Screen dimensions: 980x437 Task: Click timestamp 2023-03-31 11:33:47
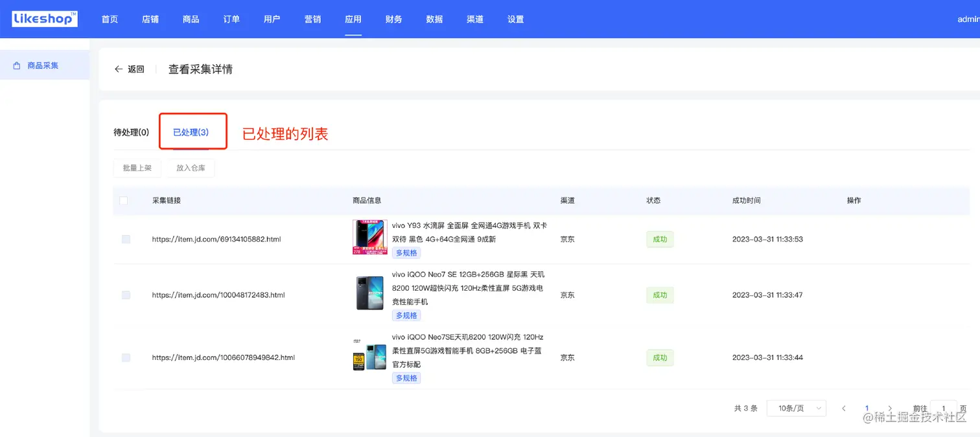coord(767,295)
